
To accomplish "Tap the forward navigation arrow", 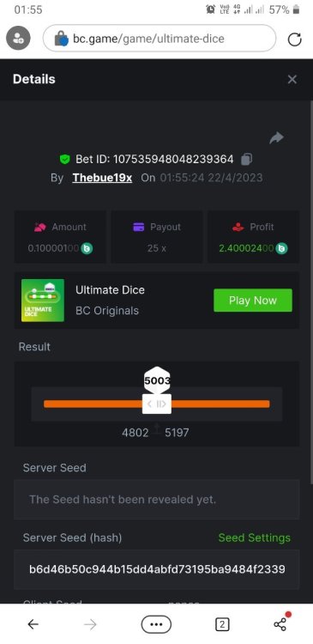I will (x=90, y=625).
